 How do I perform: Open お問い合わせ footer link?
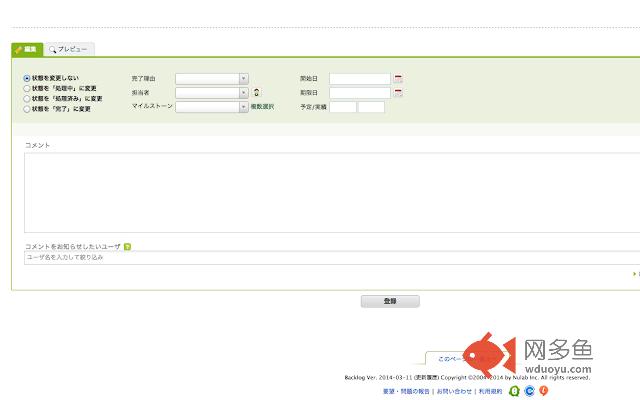coord(454,391)
